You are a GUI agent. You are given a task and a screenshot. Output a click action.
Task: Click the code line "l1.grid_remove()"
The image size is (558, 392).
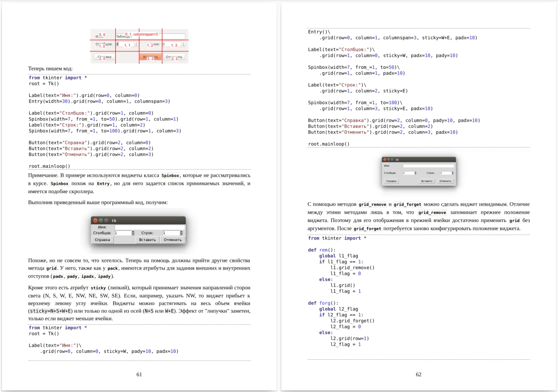point(352,268)
